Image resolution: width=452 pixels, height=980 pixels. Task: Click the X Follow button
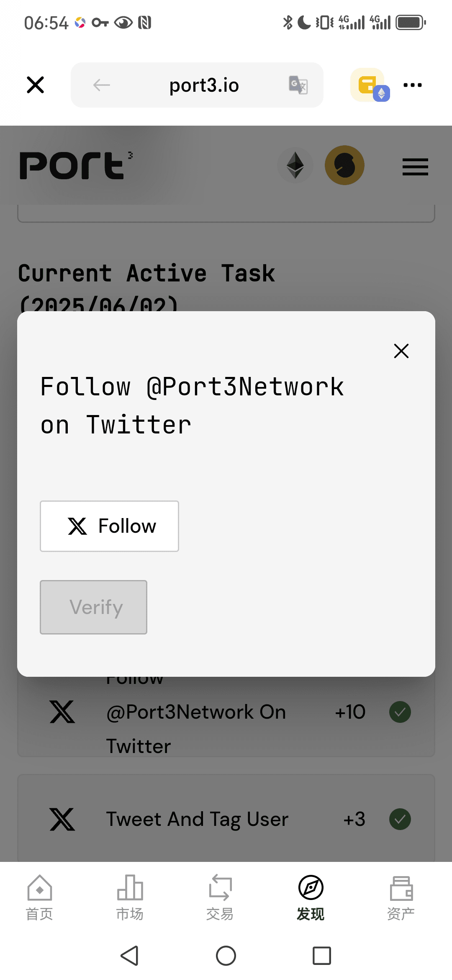tap(109, 526)
